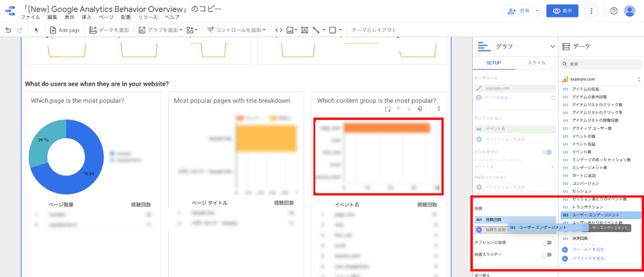
Task: Select the アイテムの表示回数 field
Action: coord(589,97)
